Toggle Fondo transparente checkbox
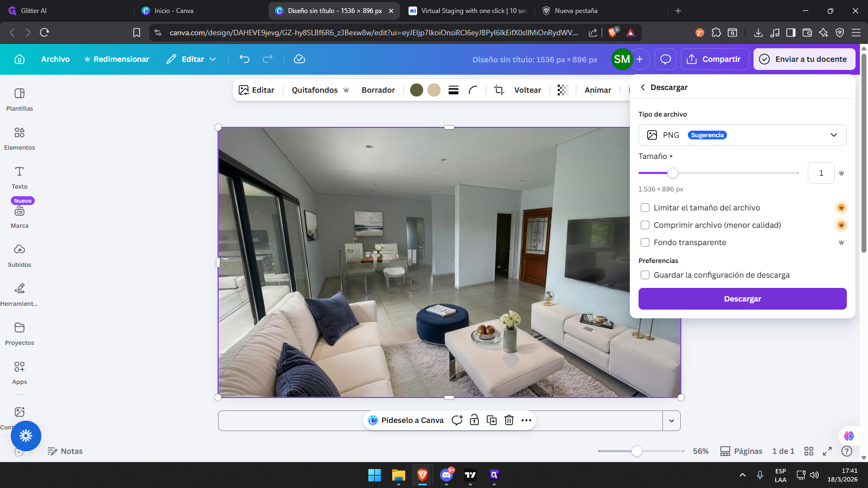This screenshot has height=488, width=868. click(645, 242)
